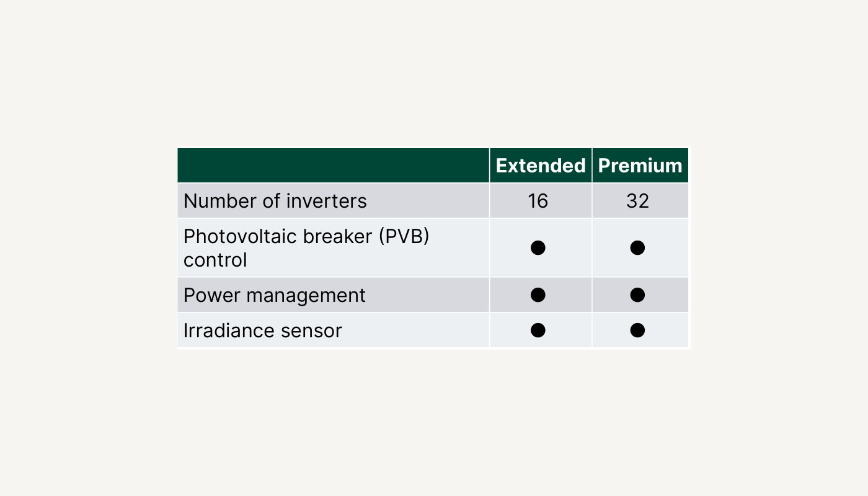The image size is (868, 496).
Task: Click the word management in third row
Action: (306, 296)
